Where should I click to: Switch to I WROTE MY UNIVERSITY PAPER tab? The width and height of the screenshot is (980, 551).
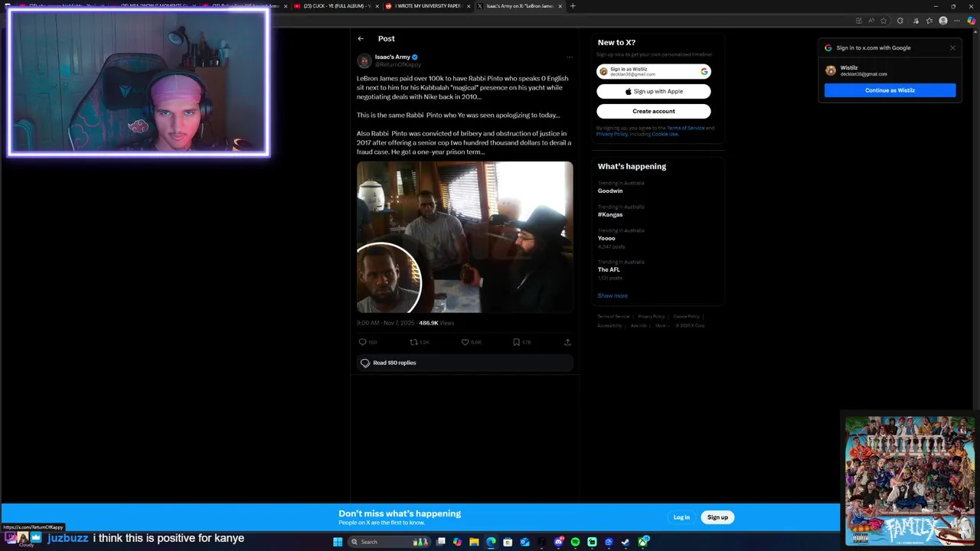[426, 6]
